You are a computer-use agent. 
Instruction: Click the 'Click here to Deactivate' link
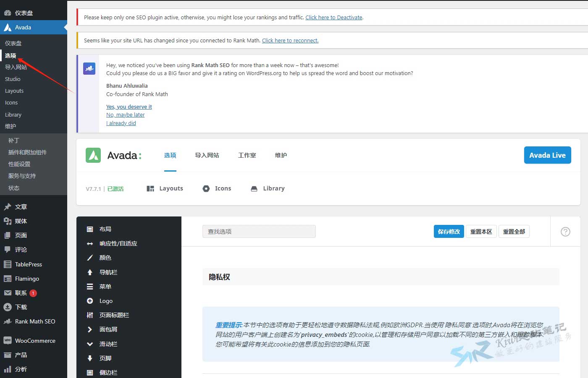pos(334,17)
